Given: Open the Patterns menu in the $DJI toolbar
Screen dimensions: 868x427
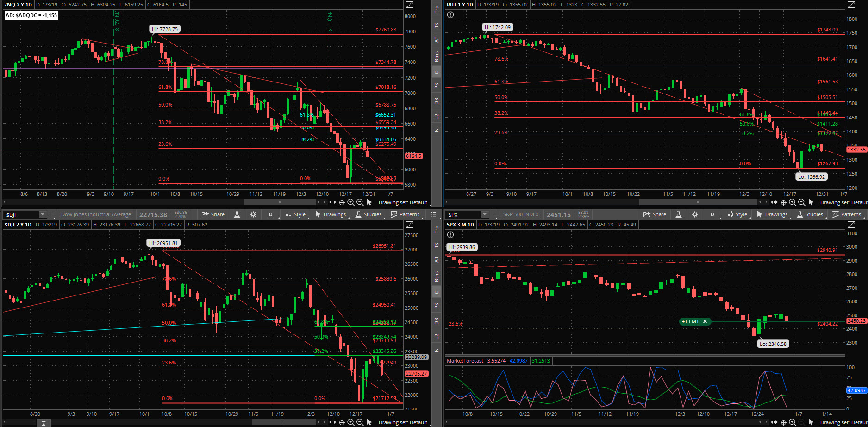Looking at the screenshot, I should coord(405,214).
